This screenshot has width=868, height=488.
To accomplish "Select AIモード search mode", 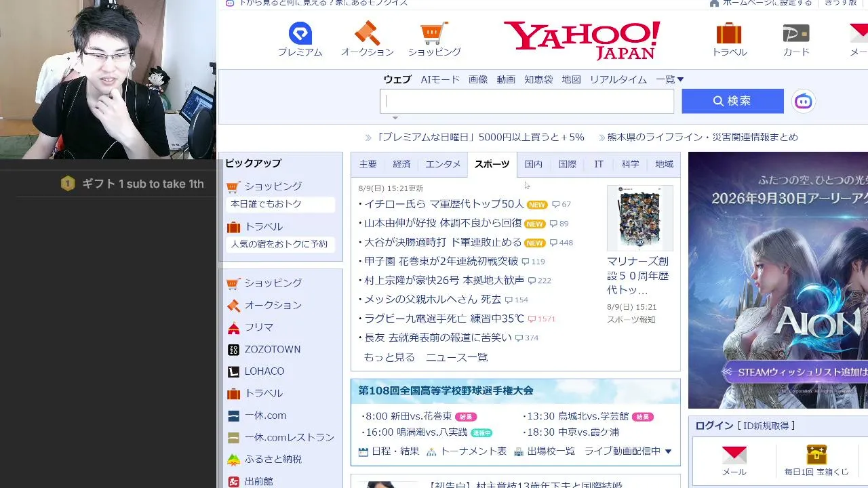I will click(x=440, y=79).
